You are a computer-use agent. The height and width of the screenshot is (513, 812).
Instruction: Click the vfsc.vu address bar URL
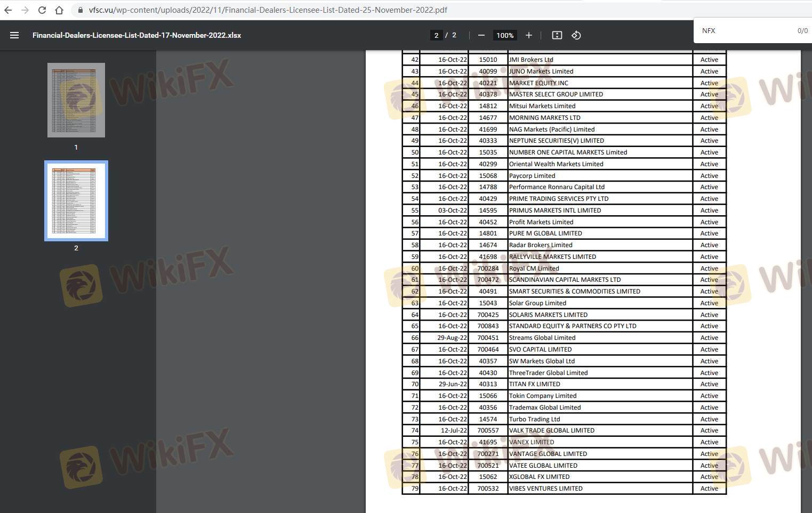pos(268,10)
